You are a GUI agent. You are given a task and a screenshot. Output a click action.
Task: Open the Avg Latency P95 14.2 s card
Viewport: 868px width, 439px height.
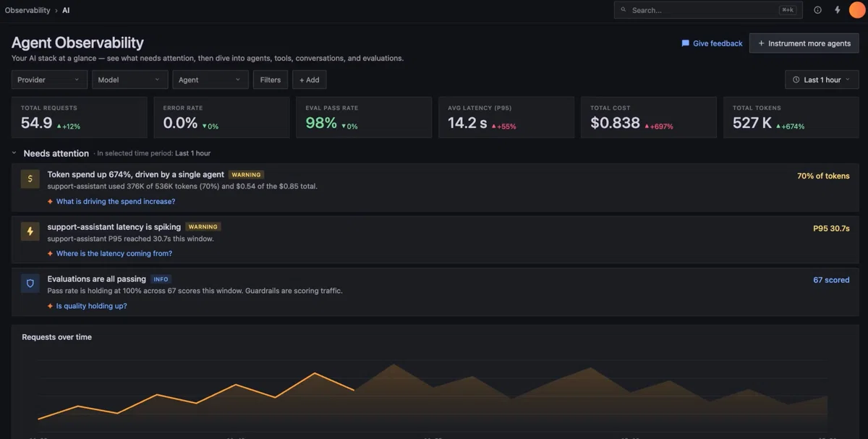pos(506,117)
